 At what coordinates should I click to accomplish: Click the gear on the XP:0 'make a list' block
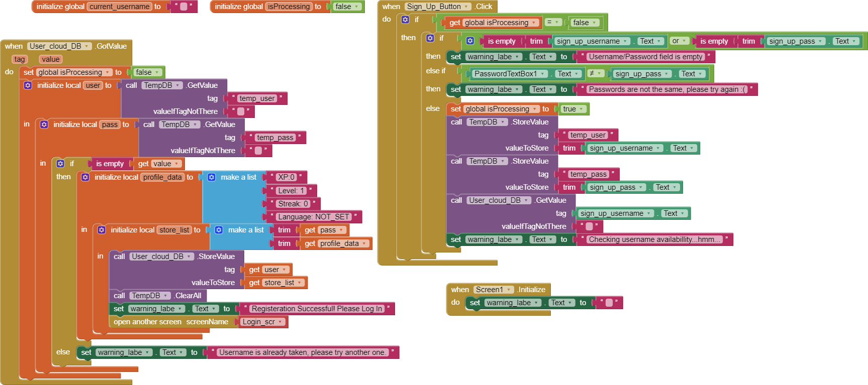[212, 177]
